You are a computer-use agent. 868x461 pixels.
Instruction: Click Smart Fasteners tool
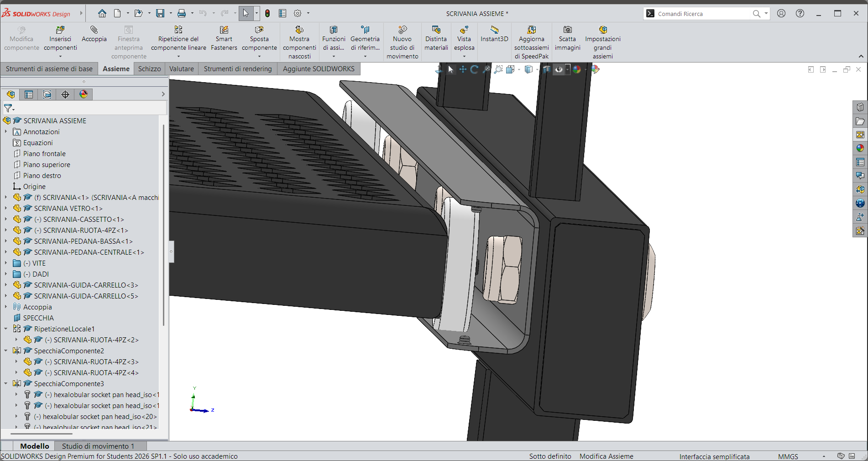tap(224, 38)
